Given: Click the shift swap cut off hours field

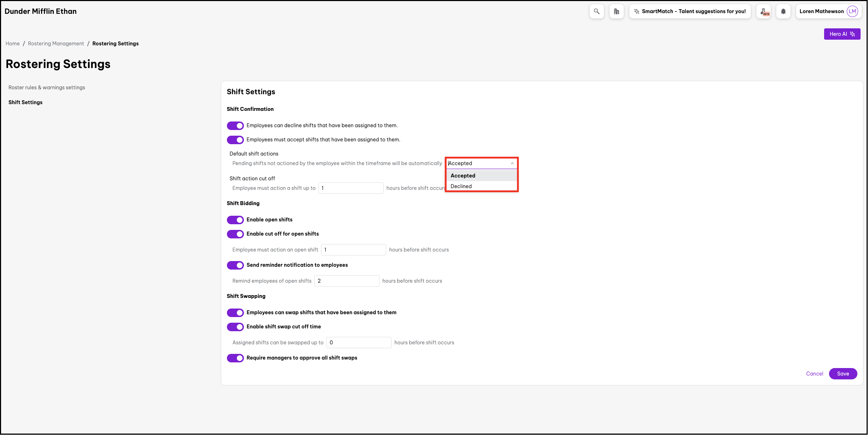Looking at the screenshot, I should pyautogui.click(x=359, y=343).
